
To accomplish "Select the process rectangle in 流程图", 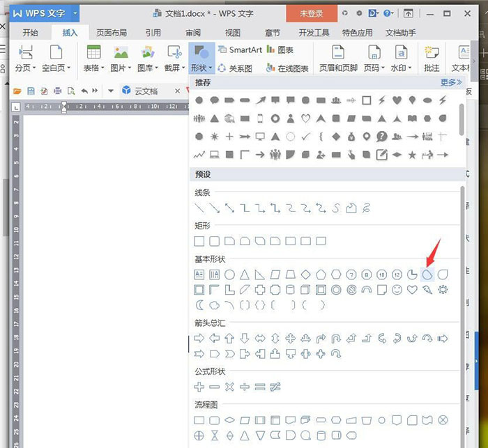I will point(199,420).
